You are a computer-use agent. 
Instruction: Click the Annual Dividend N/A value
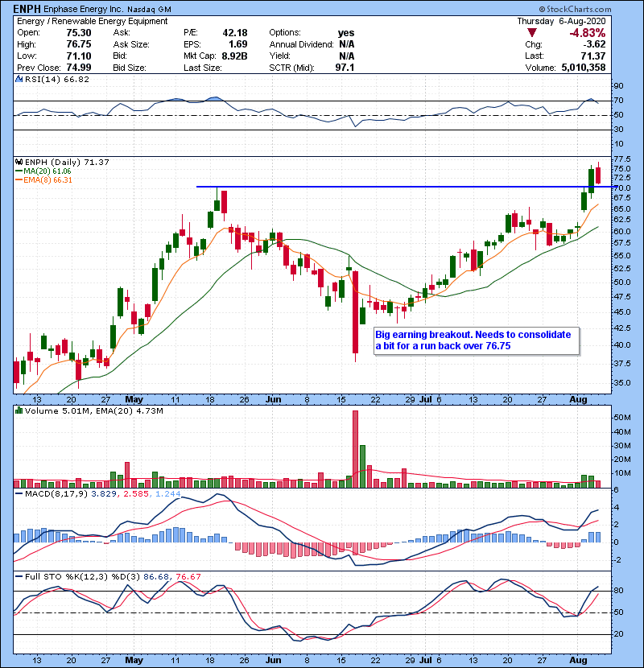click(346, 44)
